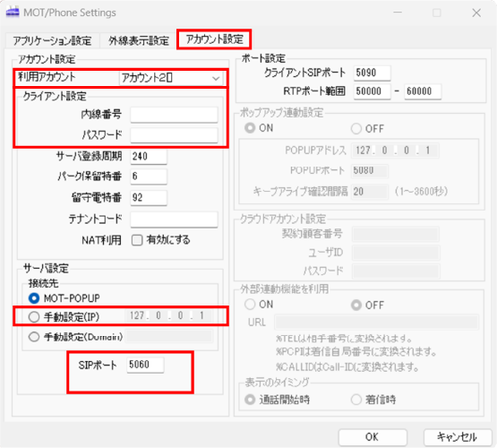Click the 内線番号 input field
Viewport: 497px width, 448px height.
point(174,115)
